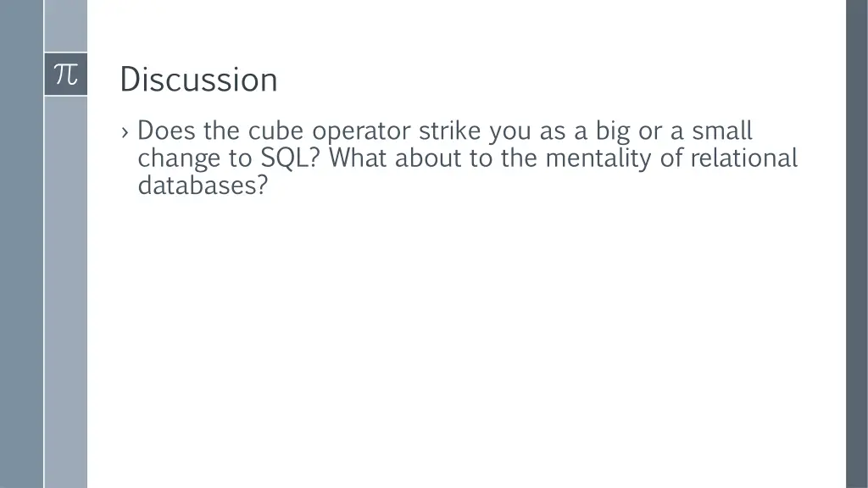The image size is (868, 488).
Task: Click the word 'relational' in the bullet text
Action: coord(744,158)
